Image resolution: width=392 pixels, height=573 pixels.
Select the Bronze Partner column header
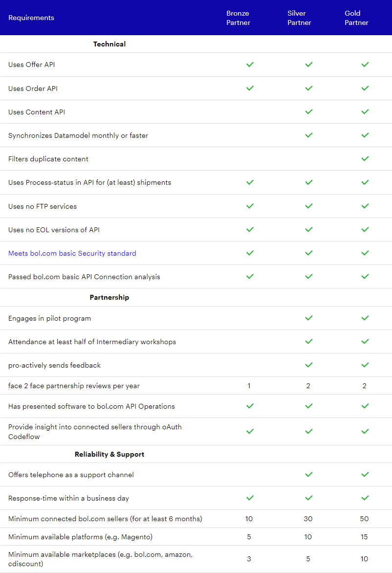(238, 18)
